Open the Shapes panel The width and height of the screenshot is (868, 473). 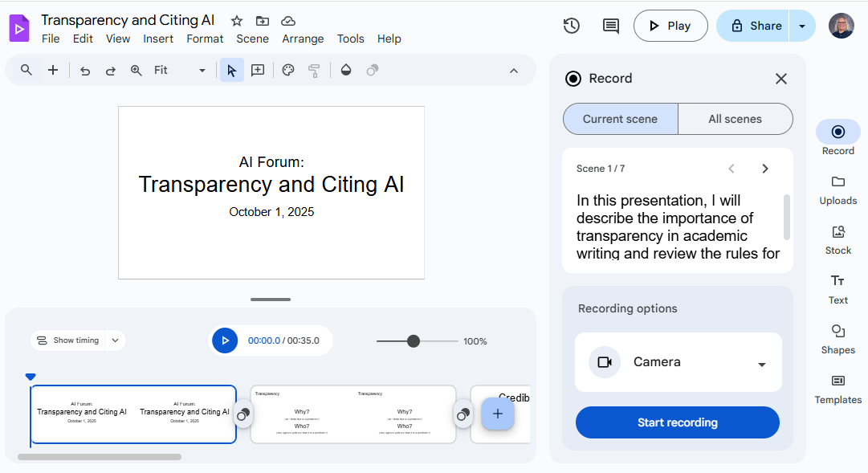click(x=837, y=338)
